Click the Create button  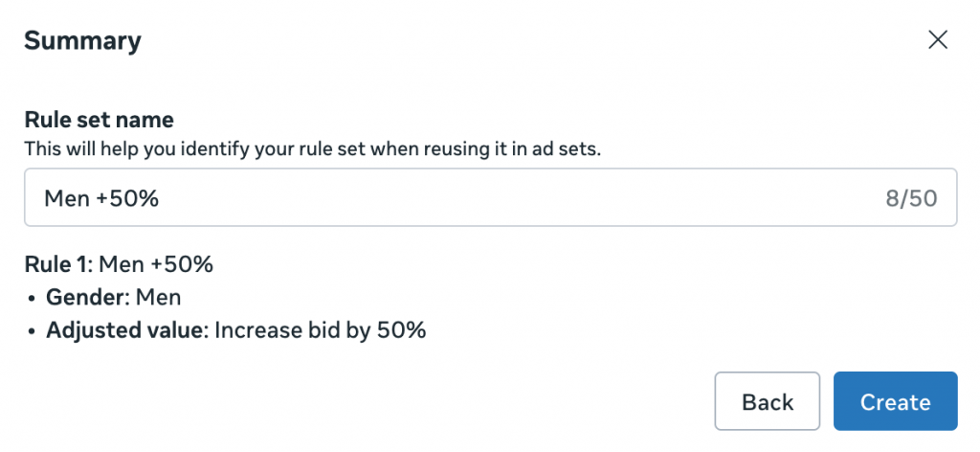895,401
